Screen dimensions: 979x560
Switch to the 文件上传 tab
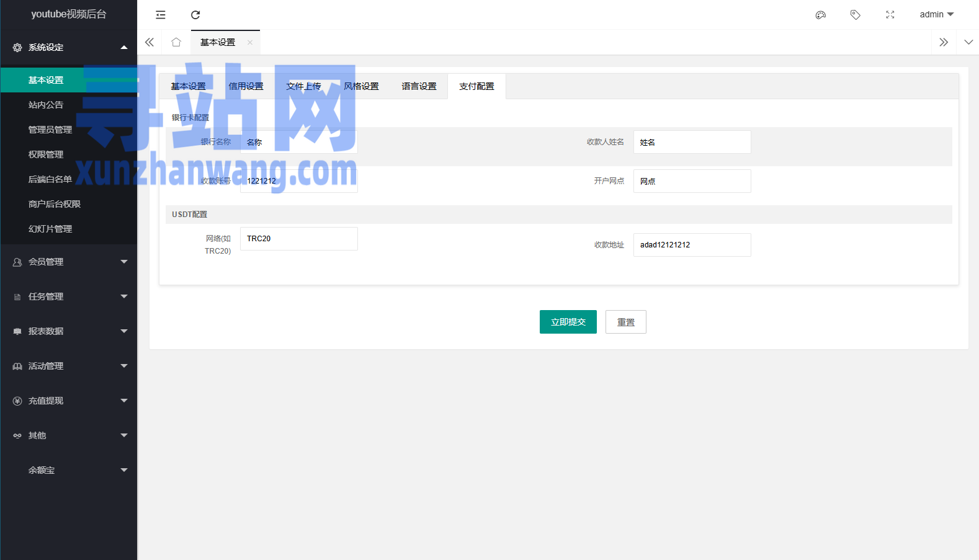pos(303,86)
